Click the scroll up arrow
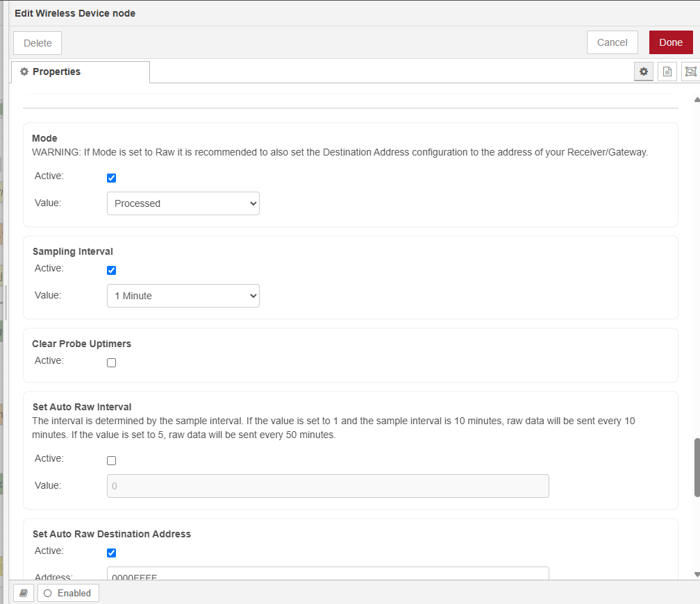Image resolution: width=700 pixels, height=604 pixels. [697, 100]
